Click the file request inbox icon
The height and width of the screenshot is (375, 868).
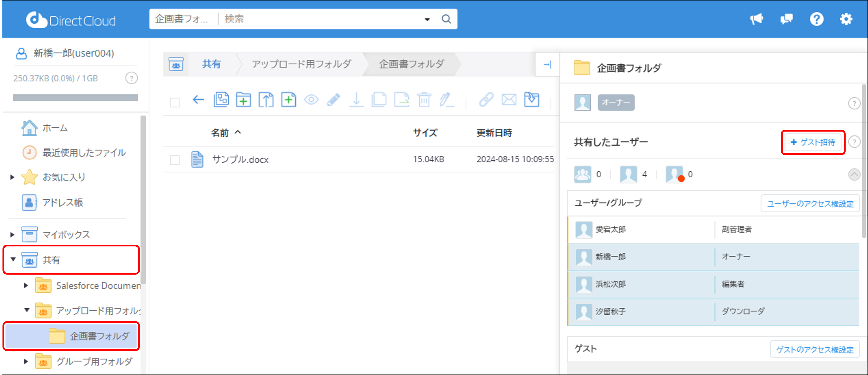[532, 100]
